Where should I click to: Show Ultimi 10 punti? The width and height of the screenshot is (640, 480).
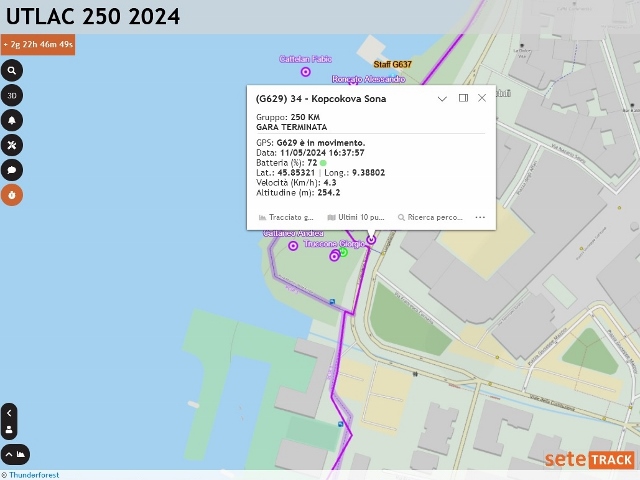pos(356,217)
